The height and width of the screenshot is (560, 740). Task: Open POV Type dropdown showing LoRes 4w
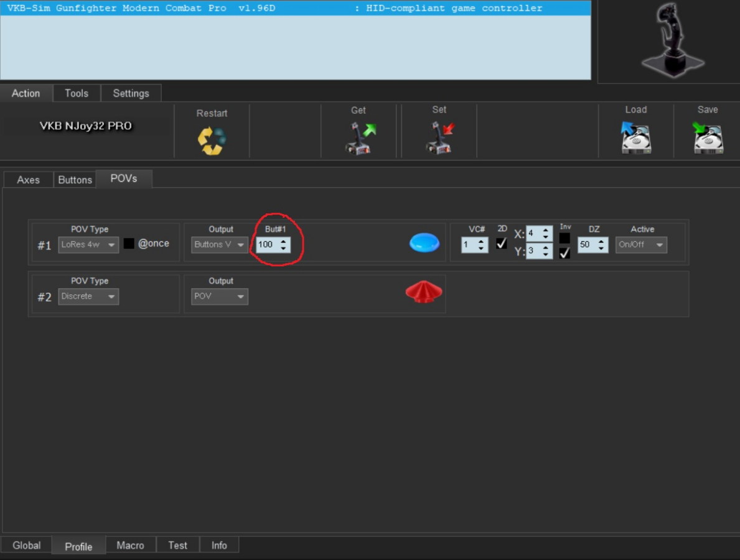tap(88, 245)
